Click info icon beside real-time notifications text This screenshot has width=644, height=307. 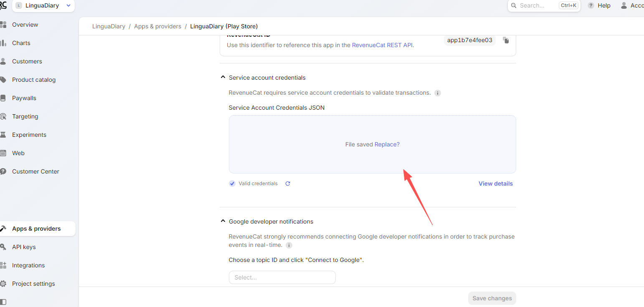coord(289,245)
